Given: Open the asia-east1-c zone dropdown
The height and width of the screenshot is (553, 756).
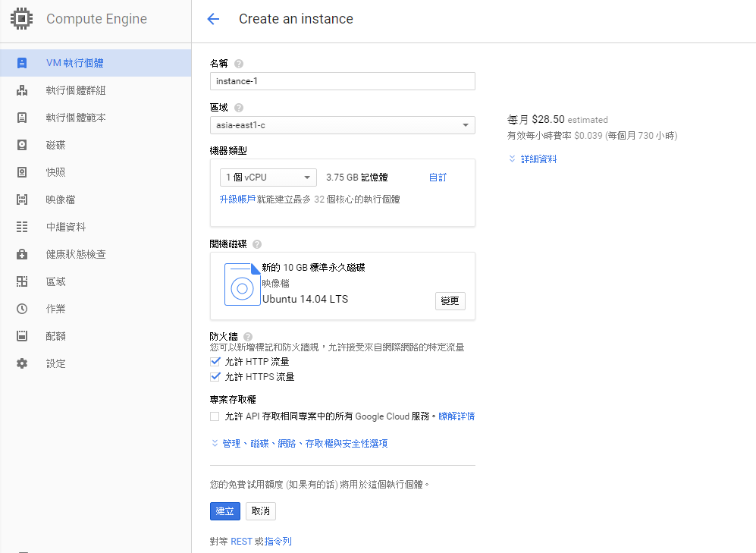Looking at the screenshot, I should tap(342, 125).
